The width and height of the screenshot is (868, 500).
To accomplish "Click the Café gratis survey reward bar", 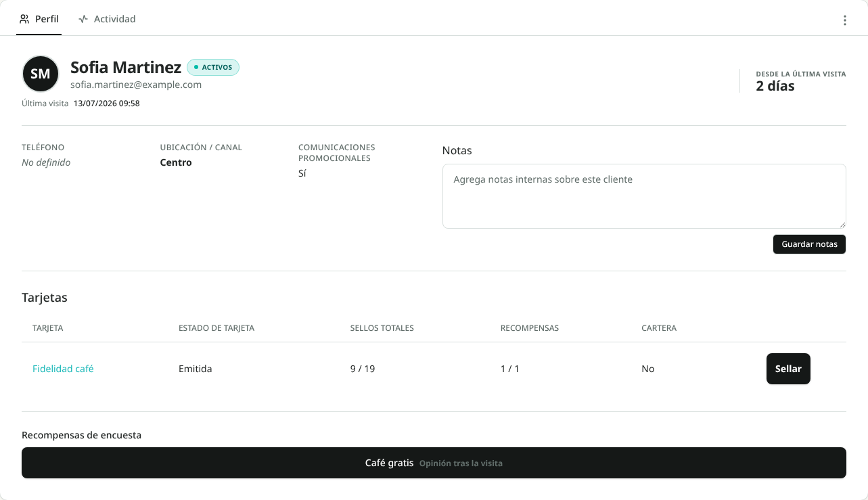I will (434, 463).
